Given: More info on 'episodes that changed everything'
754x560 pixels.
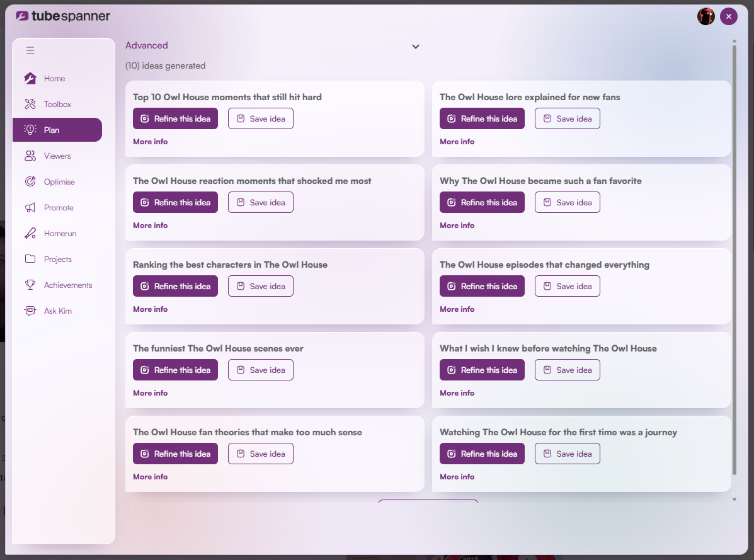Looking at the screenshot, I should [457, 309].
